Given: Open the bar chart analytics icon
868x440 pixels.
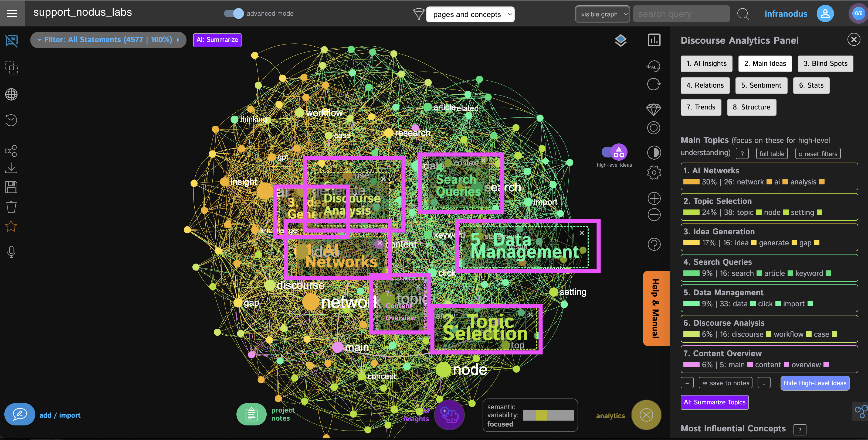Looking at the screenshot, I should (x=654, y=40).
